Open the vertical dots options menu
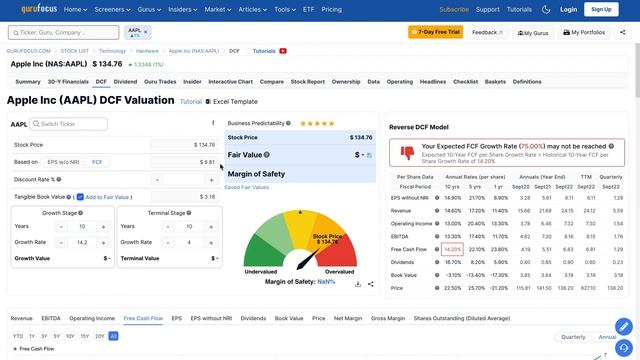 pyautogui.click(x=213, y=123)
